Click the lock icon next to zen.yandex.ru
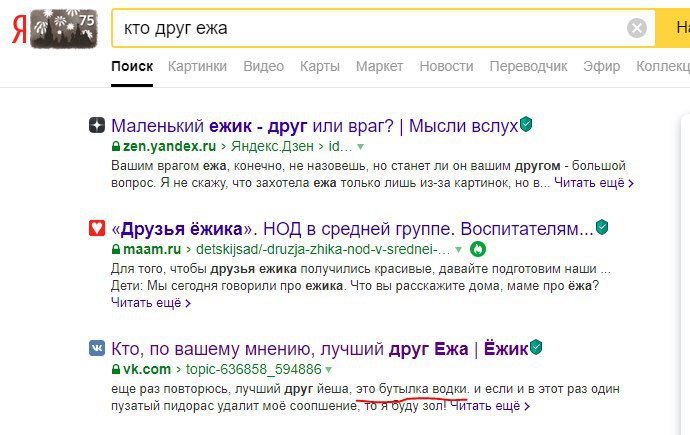The height and width of the screenshot is (435, 690). pos(116,146)
